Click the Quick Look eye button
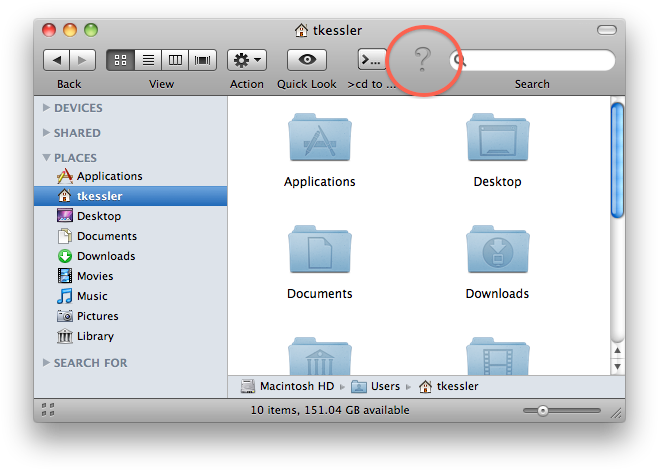Viewport: 658px width, 470px height. [307, 60]
